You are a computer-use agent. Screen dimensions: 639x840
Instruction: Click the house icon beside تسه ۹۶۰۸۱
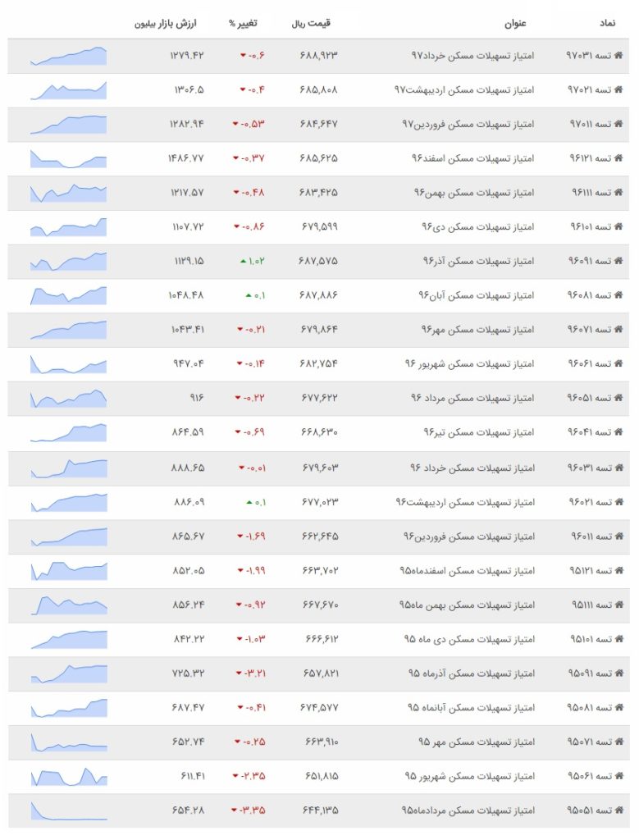click(618, 295)
